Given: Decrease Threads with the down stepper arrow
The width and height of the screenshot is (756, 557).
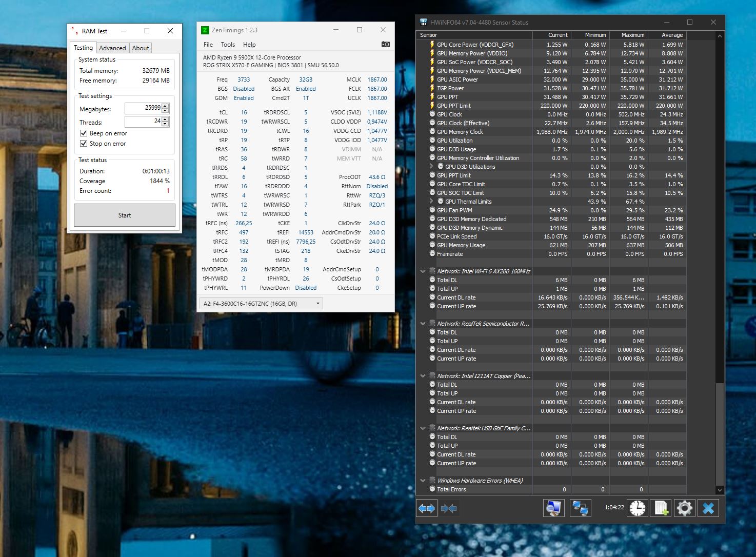Looking at the screenshot, I should point(165,124).
